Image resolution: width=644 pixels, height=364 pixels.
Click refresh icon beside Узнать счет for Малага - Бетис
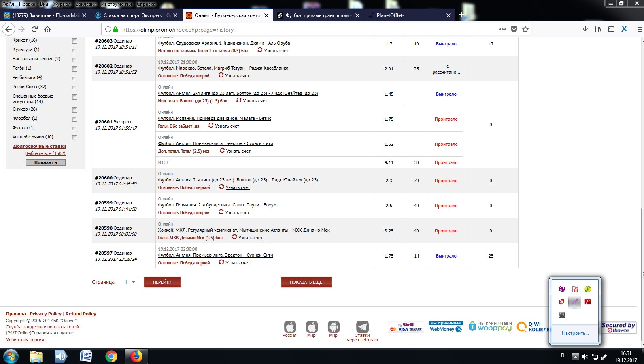[x=211, y=125]
